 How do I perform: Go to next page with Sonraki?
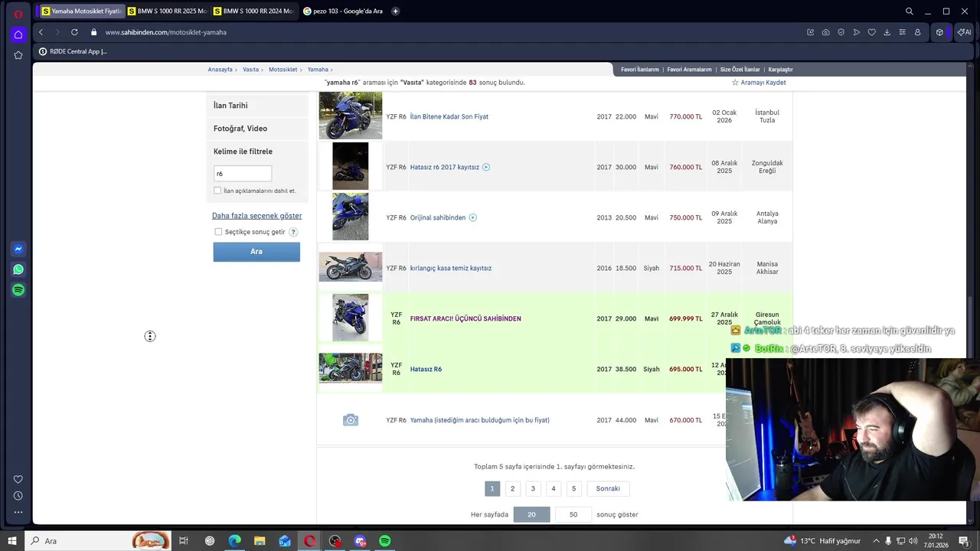[x=608, y=488]
